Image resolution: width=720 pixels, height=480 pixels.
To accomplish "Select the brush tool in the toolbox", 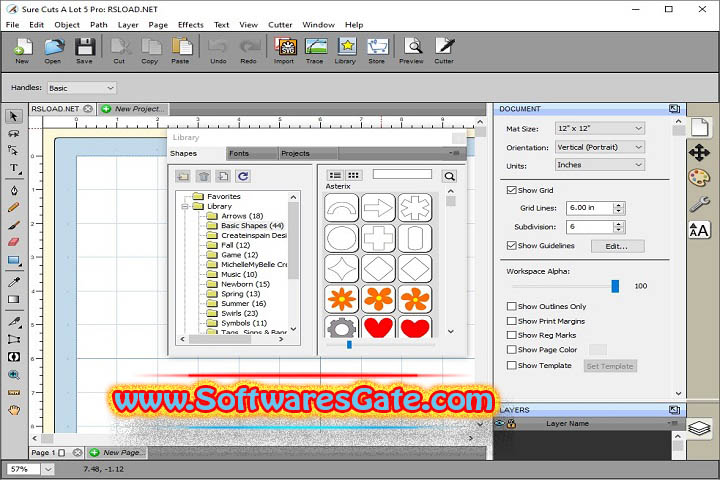I will click(14, 225).
